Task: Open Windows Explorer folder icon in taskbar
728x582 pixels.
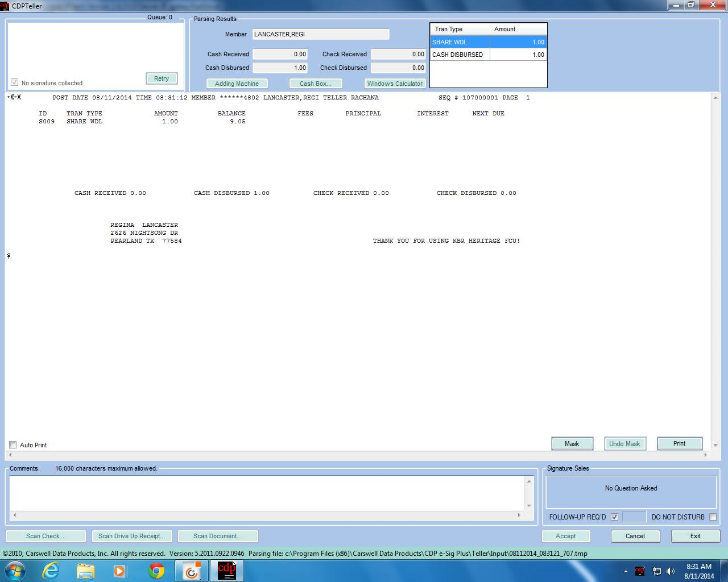Action: coord(85,571)
